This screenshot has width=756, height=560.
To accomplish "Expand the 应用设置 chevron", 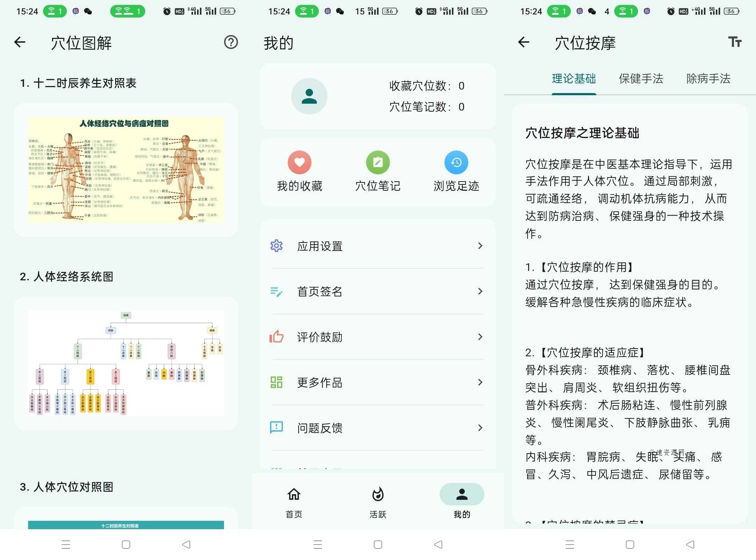I will (480, 246).
